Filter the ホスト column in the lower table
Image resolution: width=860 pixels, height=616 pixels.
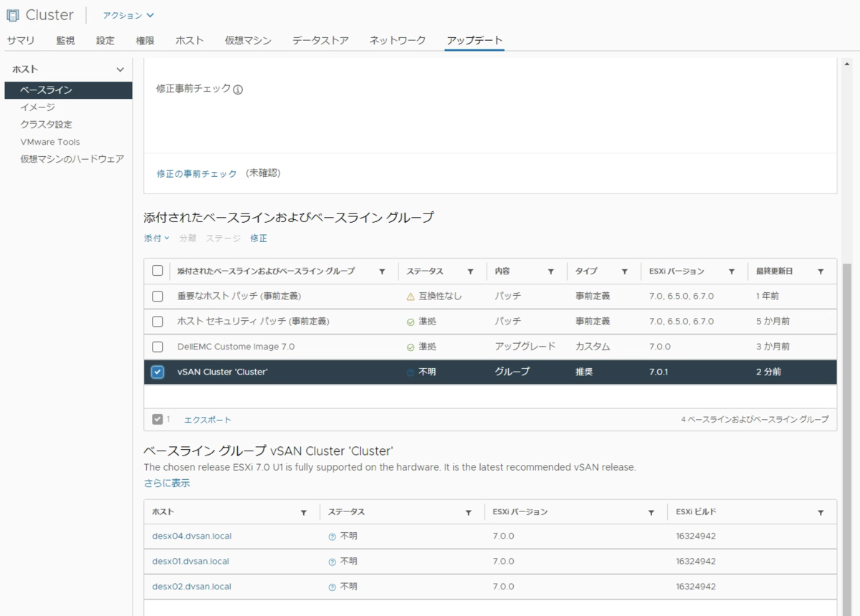304,512
